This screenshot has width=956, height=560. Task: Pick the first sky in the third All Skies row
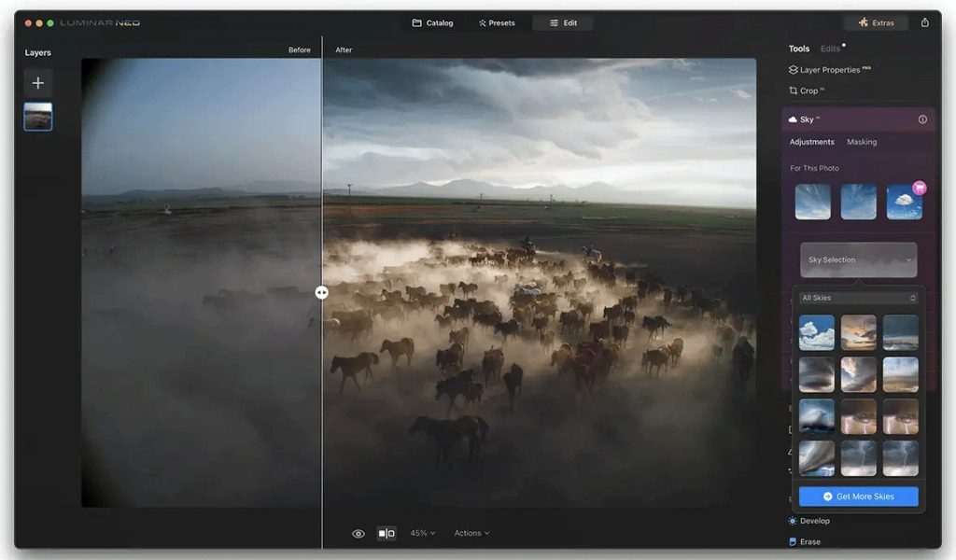(817, 417)
